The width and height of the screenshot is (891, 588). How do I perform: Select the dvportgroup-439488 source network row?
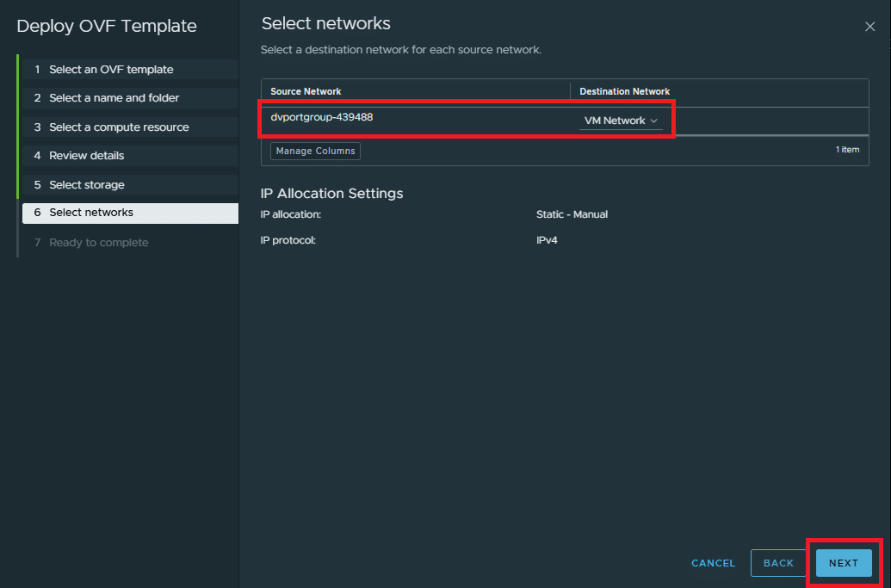[322, 118]
